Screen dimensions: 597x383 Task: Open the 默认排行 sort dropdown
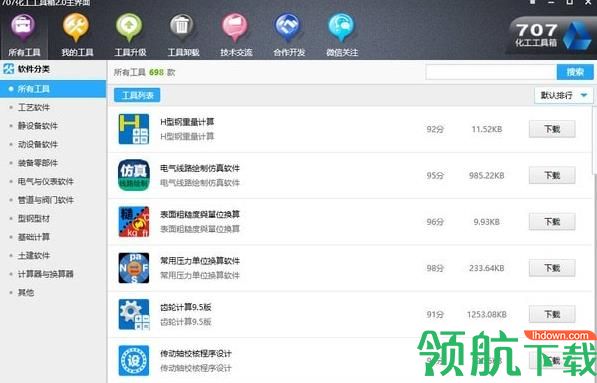(x=563, y=95)
